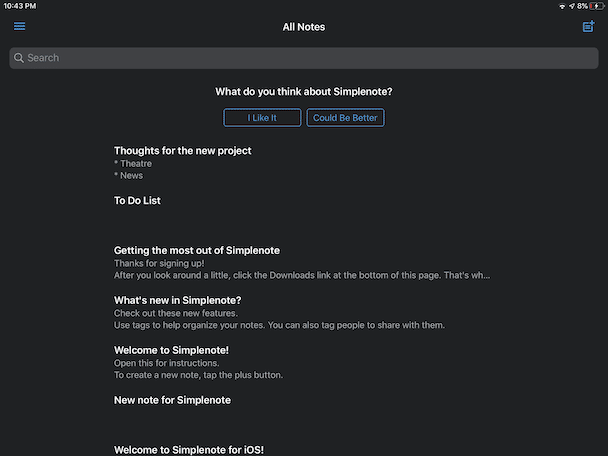
Task: Tap the Wi-Fi status icon
Action: pyautogui.click(x=562, y=6)
